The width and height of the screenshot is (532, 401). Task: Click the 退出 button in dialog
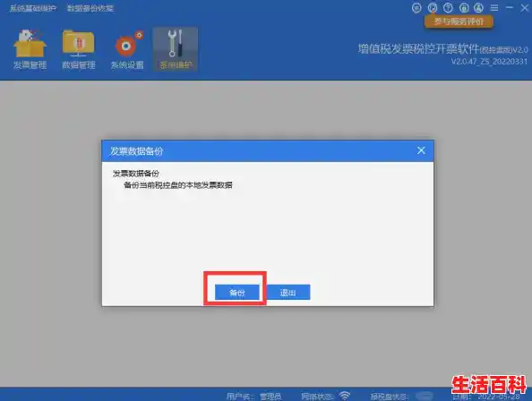[x=288, y=293]
